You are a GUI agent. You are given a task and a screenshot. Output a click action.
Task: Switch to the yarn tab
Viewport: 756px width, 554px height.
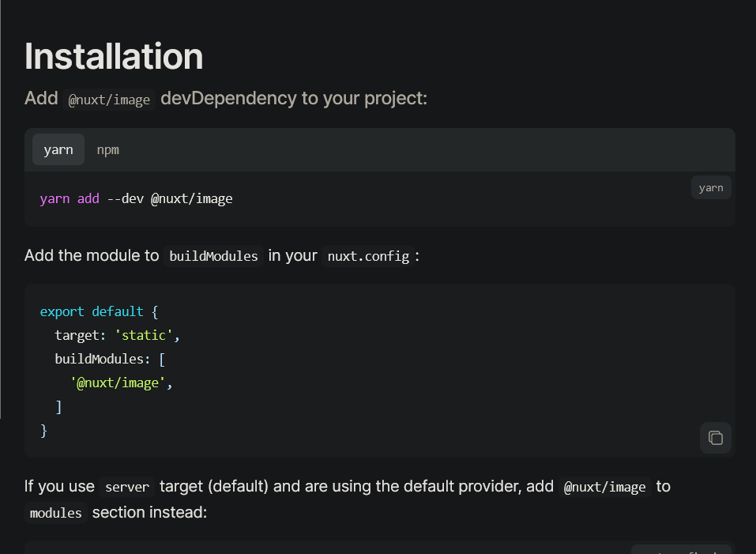tap(58, 150)
